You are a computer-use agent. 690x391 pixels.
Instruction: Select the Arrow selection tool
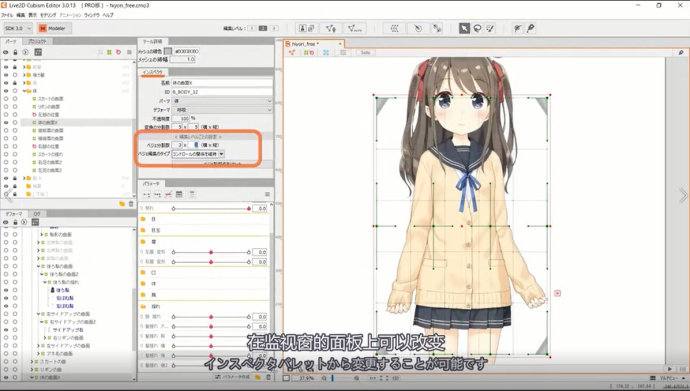[x=464, y=28]
